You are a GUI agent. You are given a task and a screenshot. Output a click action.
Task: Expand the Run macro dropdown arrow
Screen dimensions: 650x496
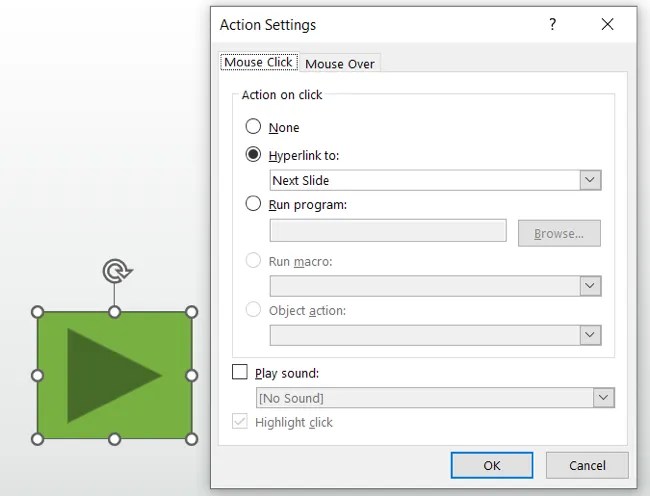click(590, 286)
